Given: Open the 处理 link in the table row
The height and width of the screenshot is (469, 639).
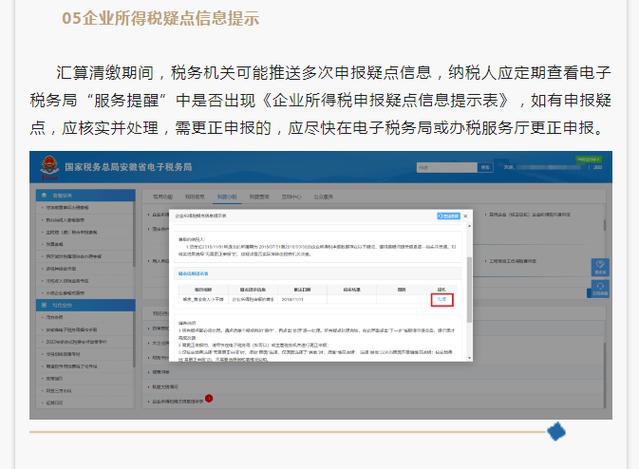Looking at the screenshot, I should (x=442, y=299).
